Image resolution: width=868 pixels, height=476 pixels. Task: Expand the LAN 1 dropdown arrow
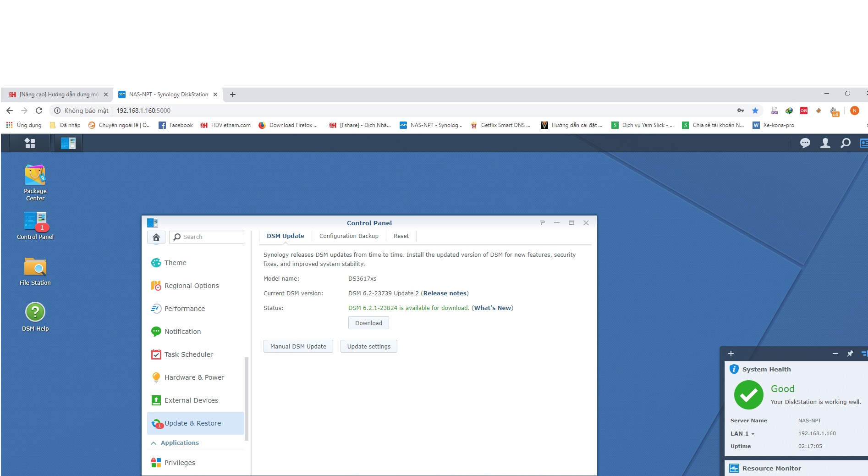(753, 434)
